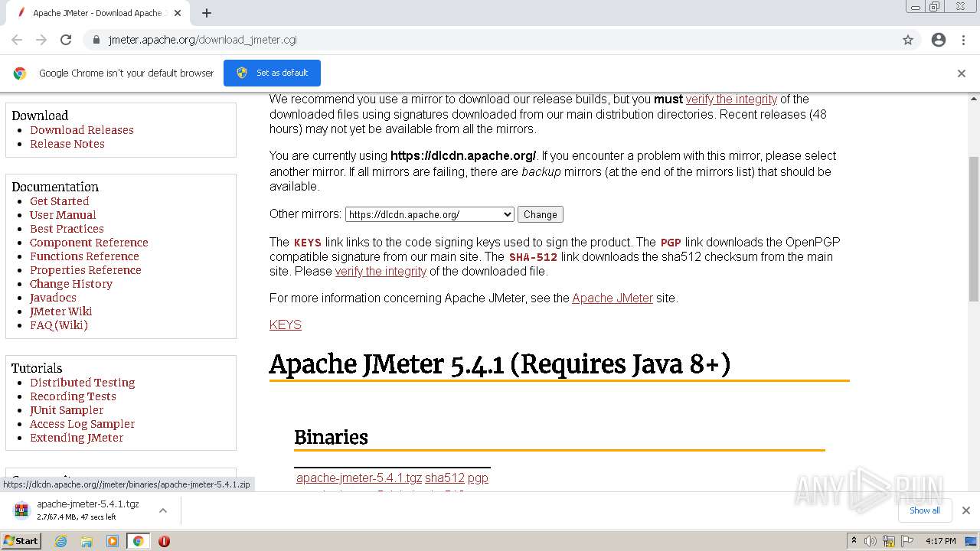
Task: Click verify the integrity link after 'Please'
Action: click(381, 272)
